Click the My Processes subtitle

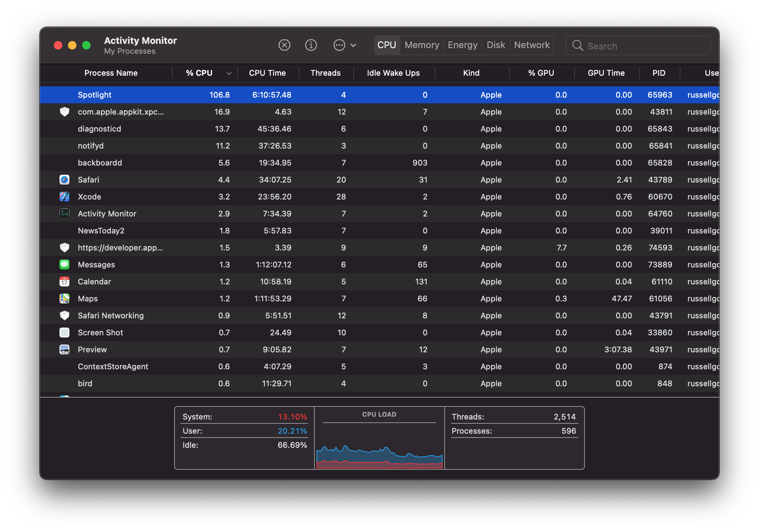pyautogui.click(x=130, y=51)
